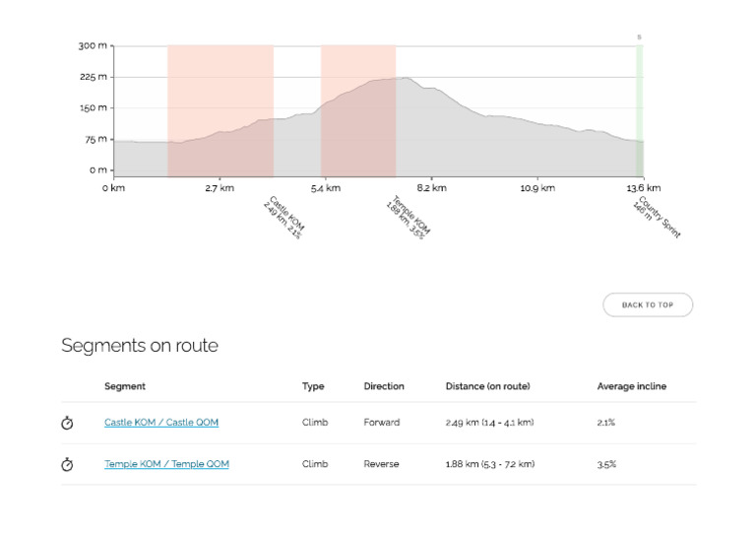The image size is (756, 535).
Task: Click the Type column header
Action: click(313, 386)
